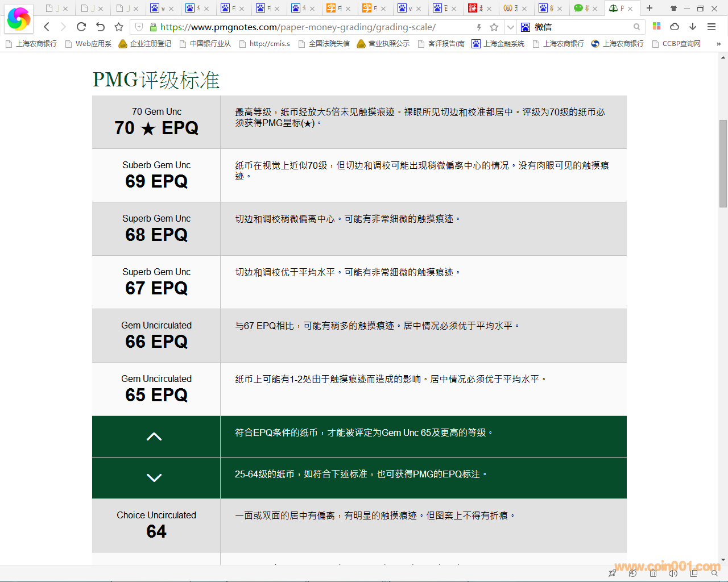The width and height of the screenshot is (728, 582).
Task: Switch to the WeChat green bubble tab
Action: click(x=579, y=9)
